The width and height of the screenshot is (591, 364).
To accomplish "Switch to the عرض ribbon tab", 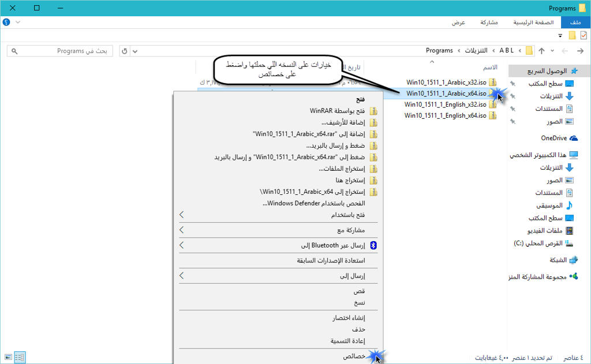I will pyautogui.click(x=458, y=22).
